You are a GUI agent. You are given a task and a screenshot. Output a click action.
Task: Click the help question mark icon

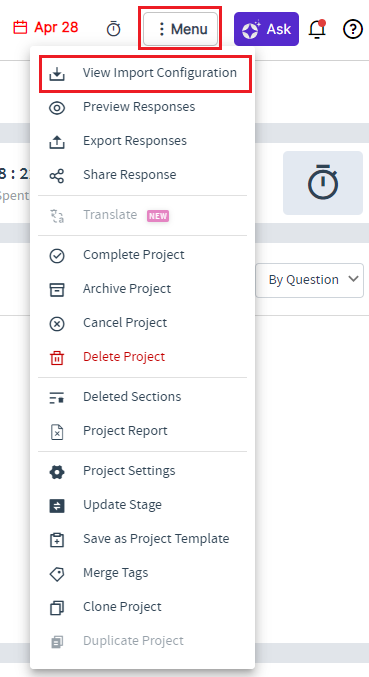353,29
